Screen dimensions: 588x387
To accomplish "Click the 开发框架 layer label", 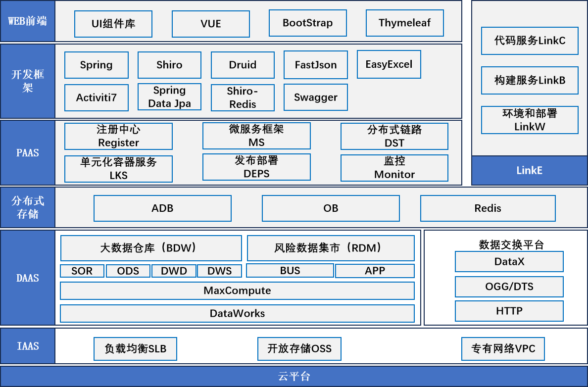I will click(x=28, y=81).
